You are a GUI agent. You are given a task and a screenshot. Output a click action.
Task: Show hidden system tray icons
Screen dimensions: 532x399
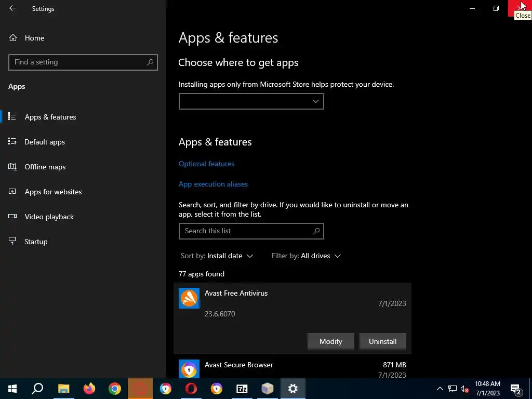click(440, 389)
